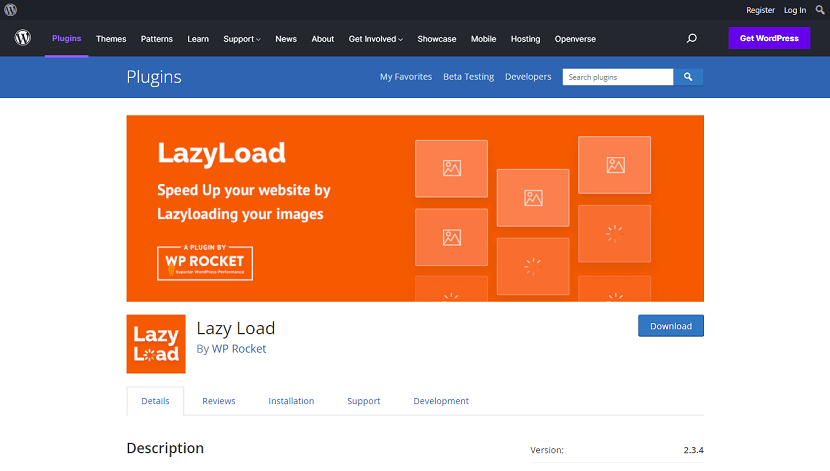The height and width of the screenshot is (471, 830).
Task: Click the Register link
Action: [x=760, y=10]
